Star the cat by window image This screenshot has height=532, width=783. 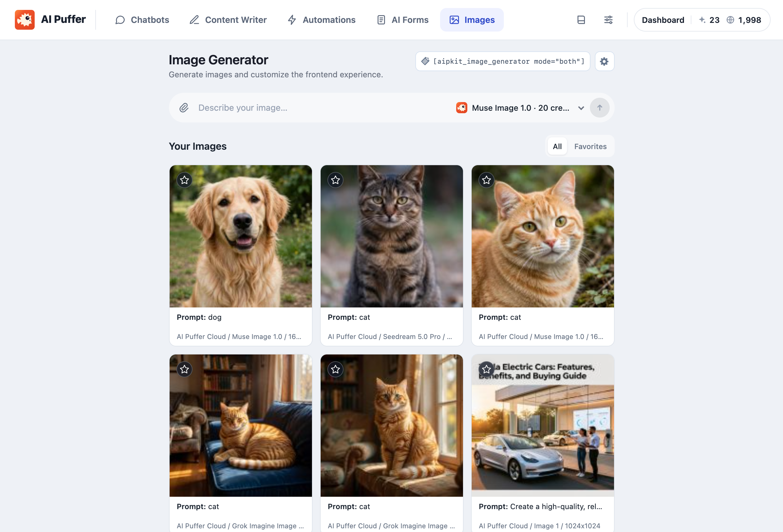click(x=335, y=369)
